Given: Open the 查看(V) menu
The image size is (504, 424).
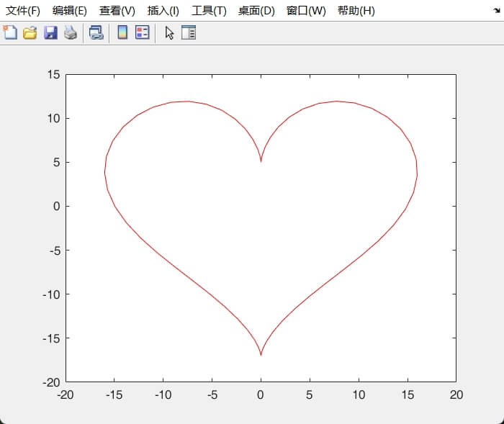Looking at the screenshot, I should click(x=117, y=11).
